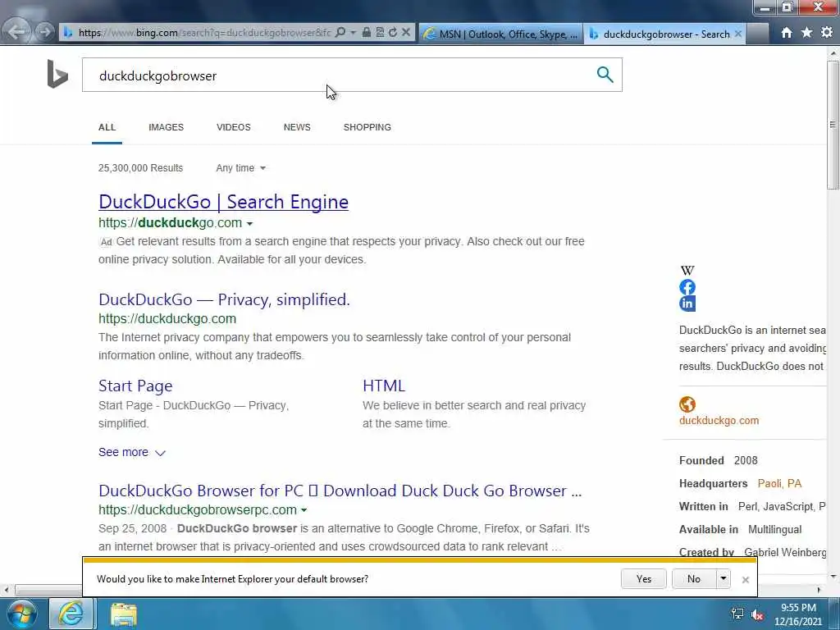
Task: Go to home page via house icon
Action: (787, 33)
